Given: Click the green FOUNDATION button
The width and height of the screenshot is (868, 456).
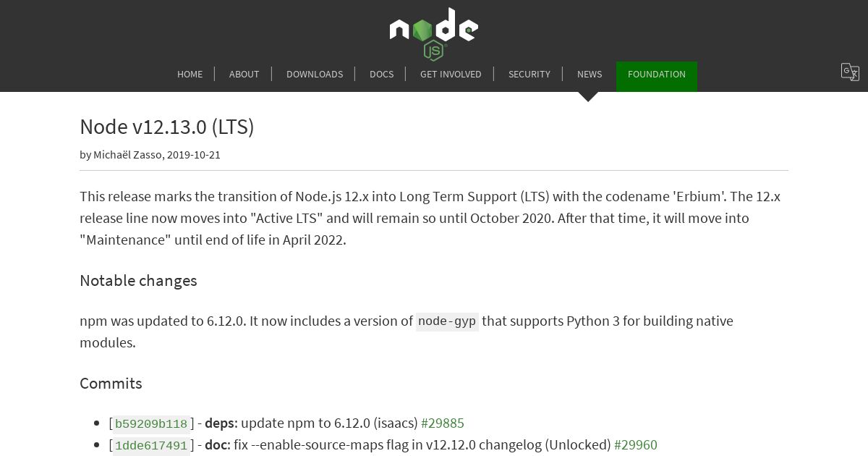Looking at the screenshot, I should (657, 76).
